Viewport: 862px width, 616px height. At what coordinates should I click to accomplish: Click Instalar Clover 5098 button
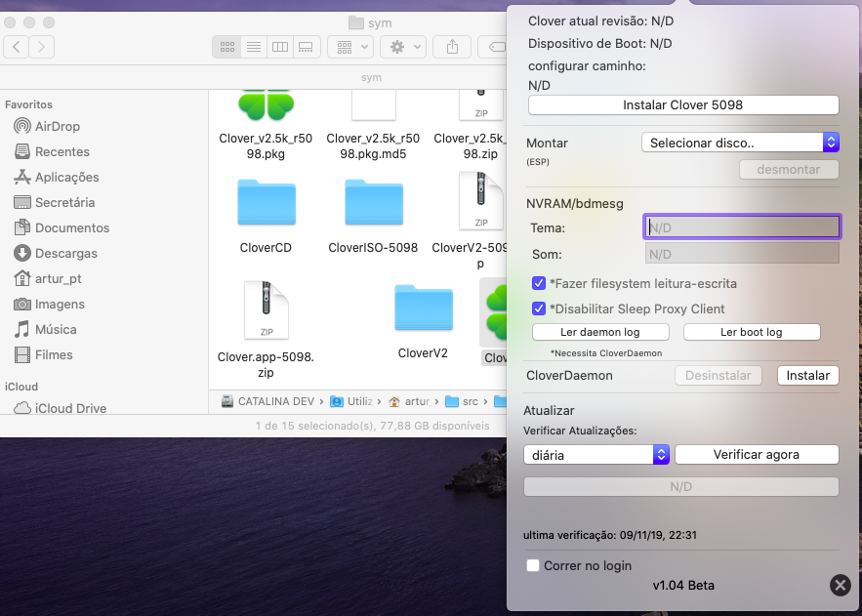click(x=683, y=105)
